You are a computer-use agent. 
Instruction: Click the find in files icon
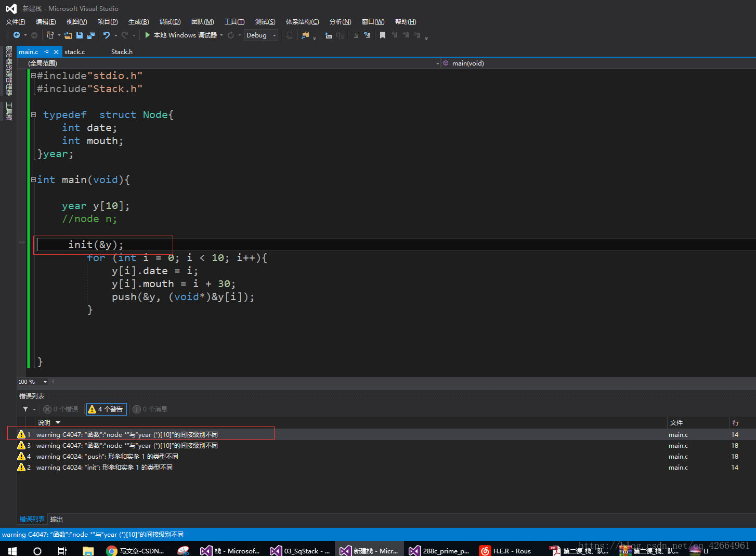(x=305, y=35)
